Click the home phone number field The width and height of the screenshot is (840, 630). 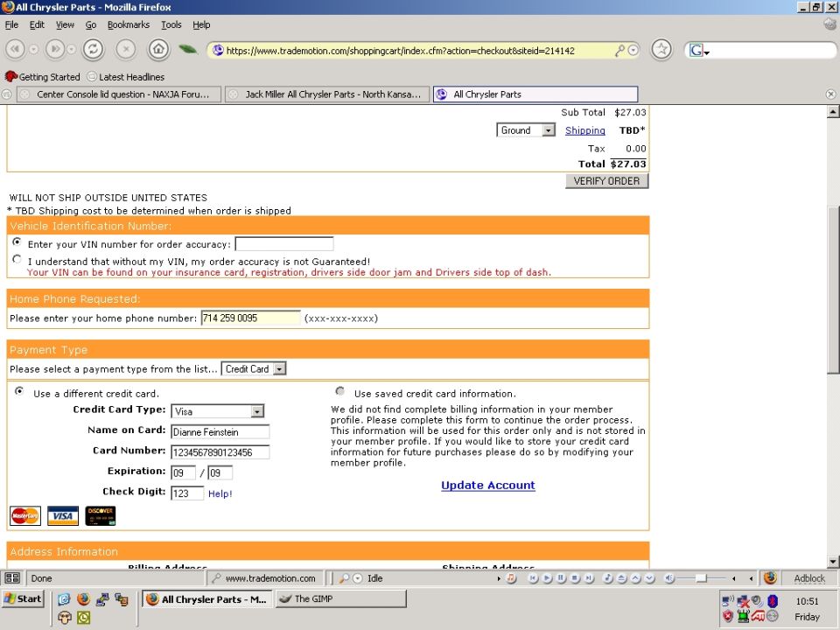coord(251,318)
